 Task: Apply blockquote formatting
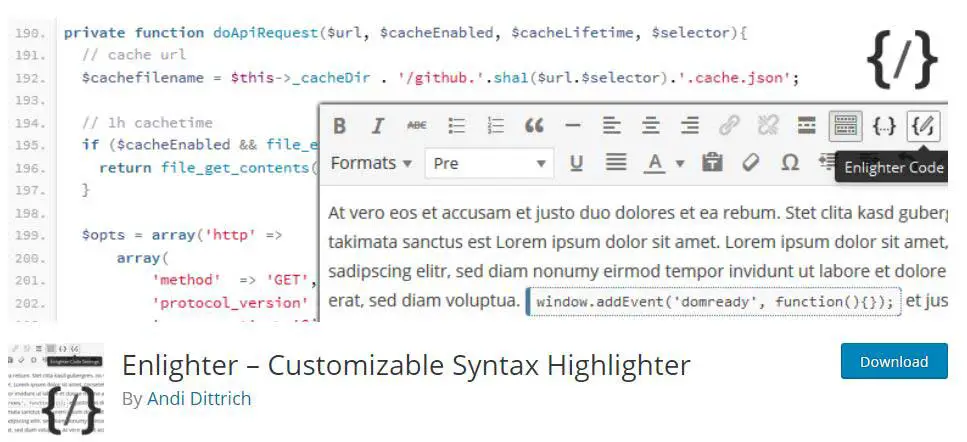(x=534, y=126)
